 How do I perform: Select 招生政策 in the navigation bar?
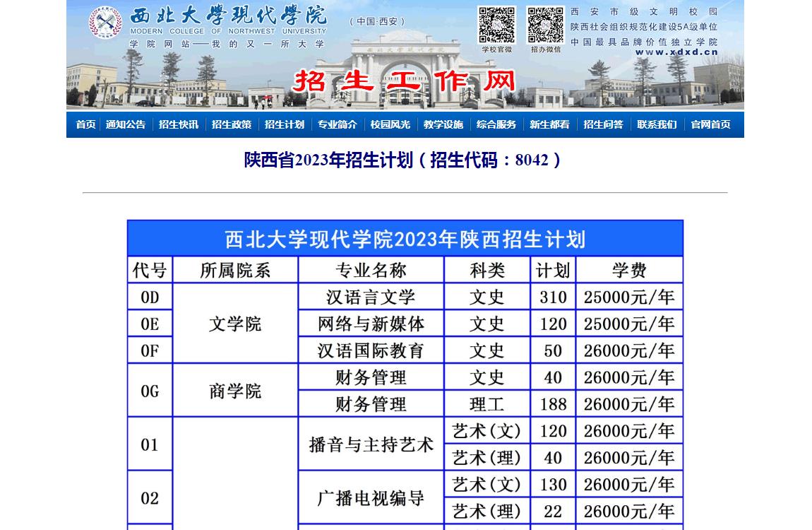click(232, 124)
